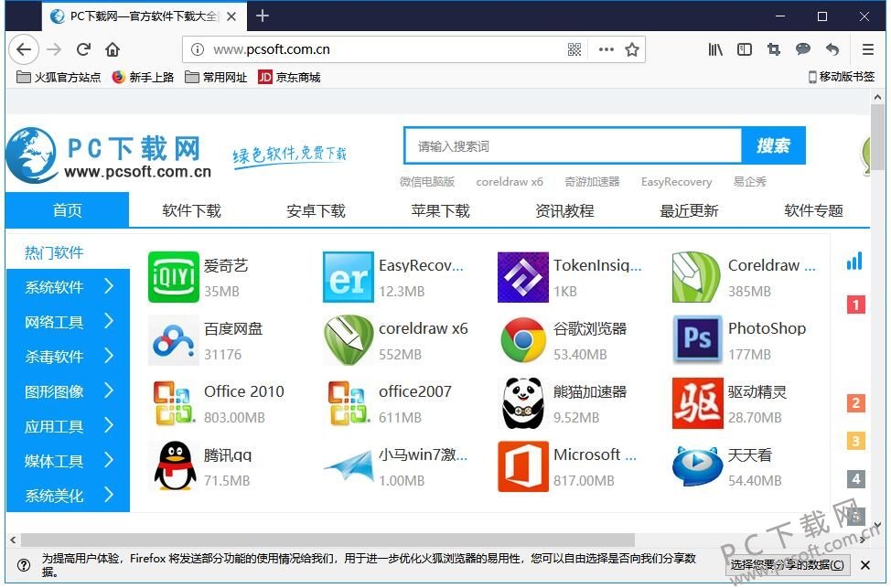Image resolution: width=891 pixels, height=588 pixels.
Task: Open the library bookshelf icon
Action: [x=715, y=49]
